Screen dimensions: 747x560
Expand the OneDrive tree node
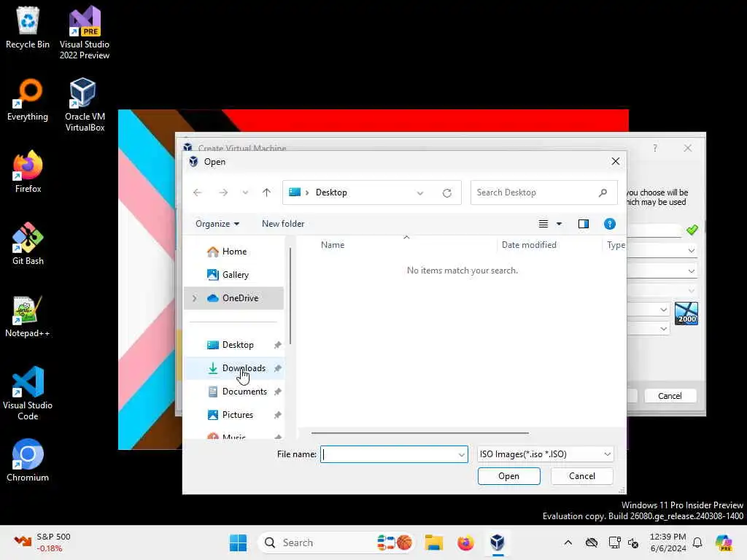click(x=194, y=298)
